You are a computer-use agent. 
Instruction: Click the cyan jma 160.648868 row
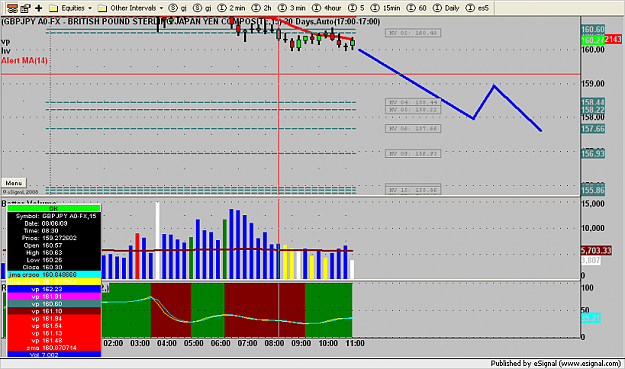pos(54,275)
